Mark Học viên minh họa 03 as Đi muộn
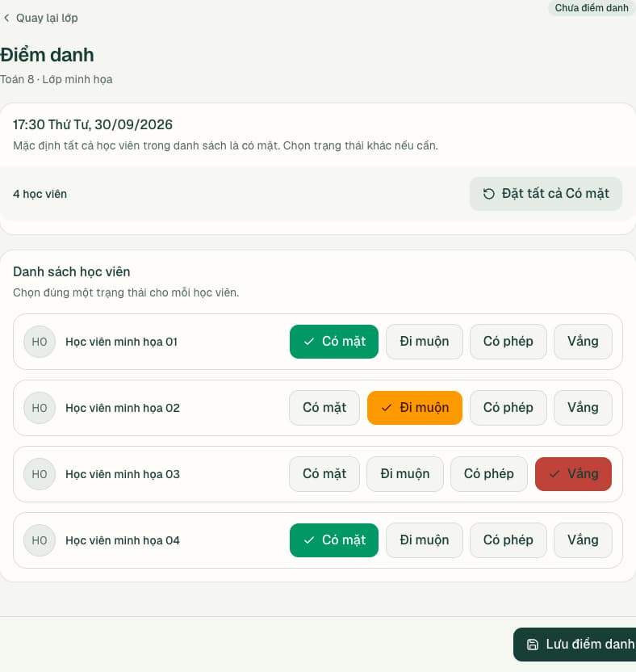636x672 pixels. click(x=405, y=474)
